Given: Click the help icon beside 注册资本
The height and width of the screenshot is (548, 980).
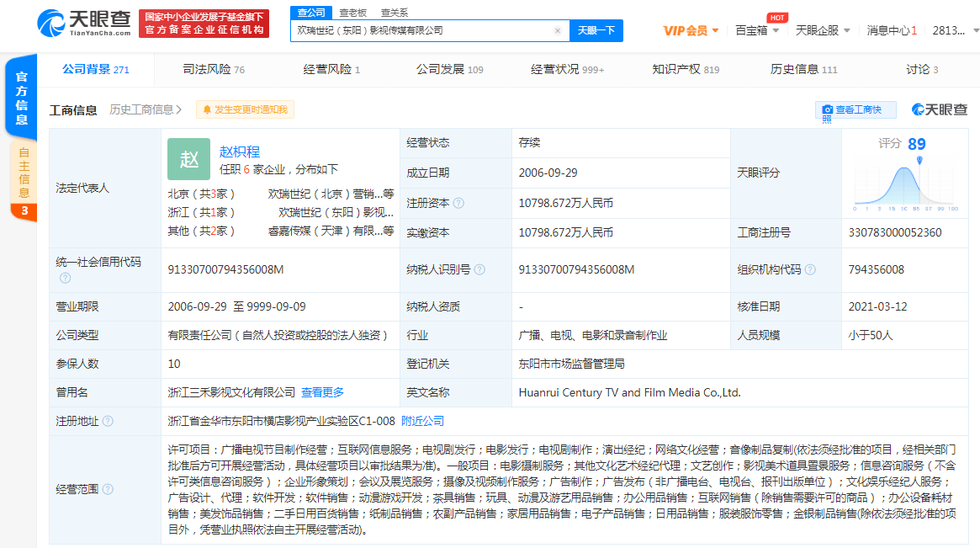Looking at the screenshot, I should point(458,203).
